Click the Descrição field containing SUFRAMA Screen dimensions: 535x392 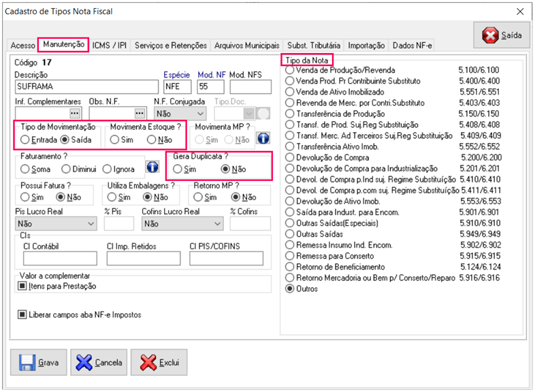coord(86,86)
